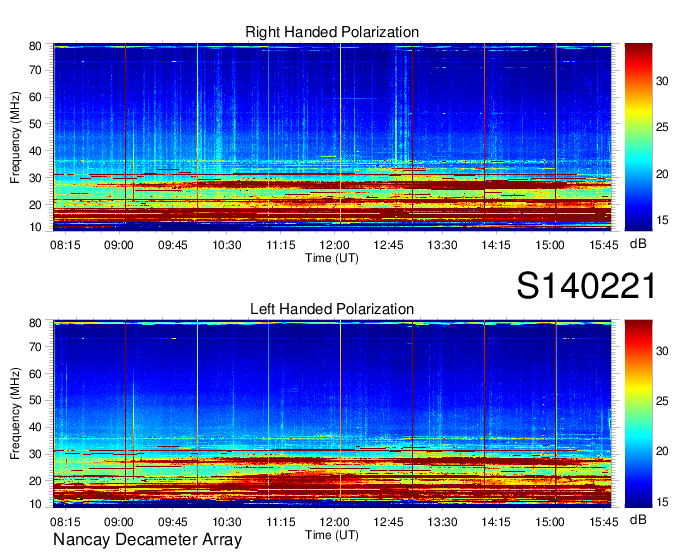Click the "40" frequency tick on the bottom plot
The width and height of the screenshot is (680, 552).
click(35, 427)
